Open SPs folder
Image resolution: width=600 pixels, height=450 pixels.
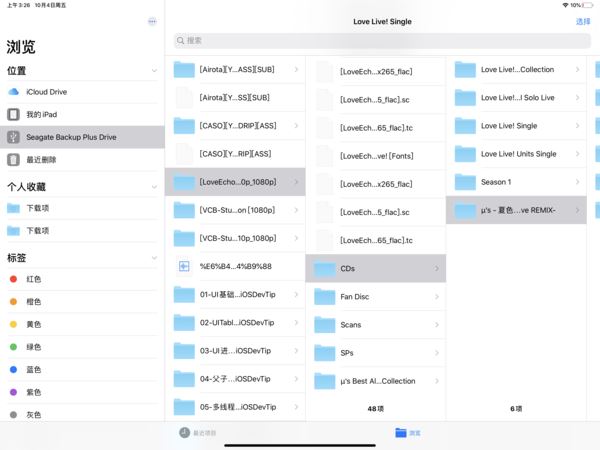pos(376,353)
